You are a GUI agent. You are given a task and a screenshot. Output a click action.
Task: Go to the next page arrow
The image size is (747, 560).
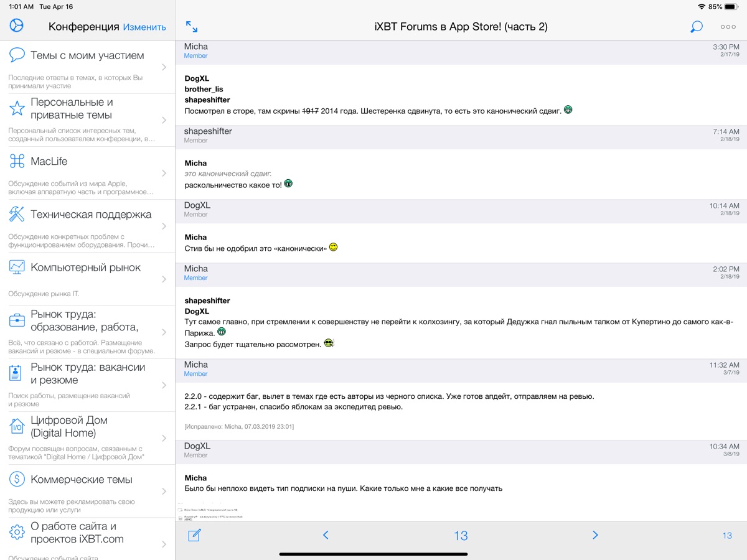[x=595, y=535]
